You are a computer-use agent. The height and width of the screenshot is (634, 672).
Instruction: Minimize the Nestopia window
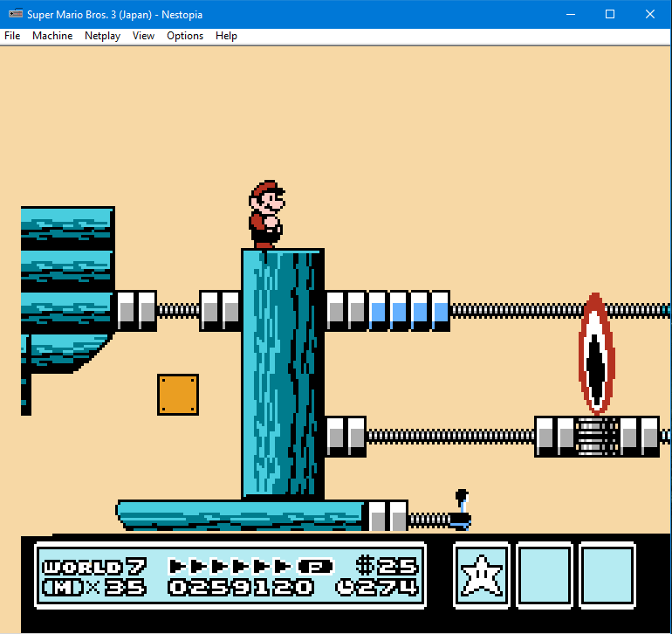[x=571, y=14]
